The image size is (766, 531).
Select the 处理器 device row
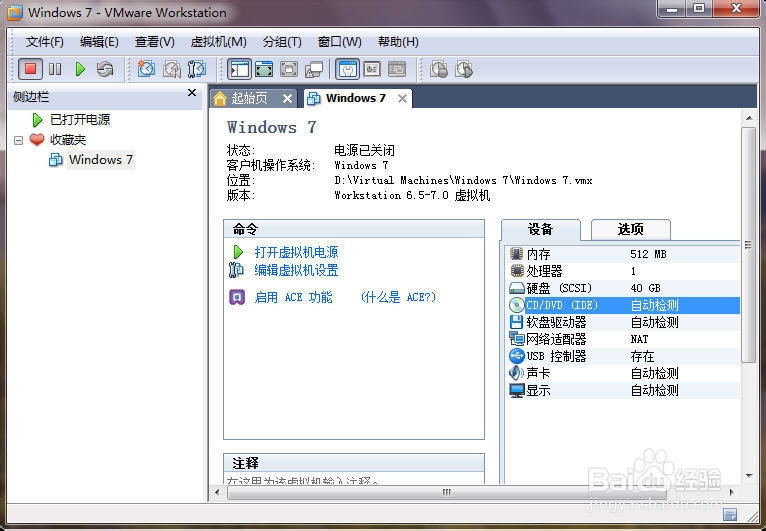tap(623, 271)
